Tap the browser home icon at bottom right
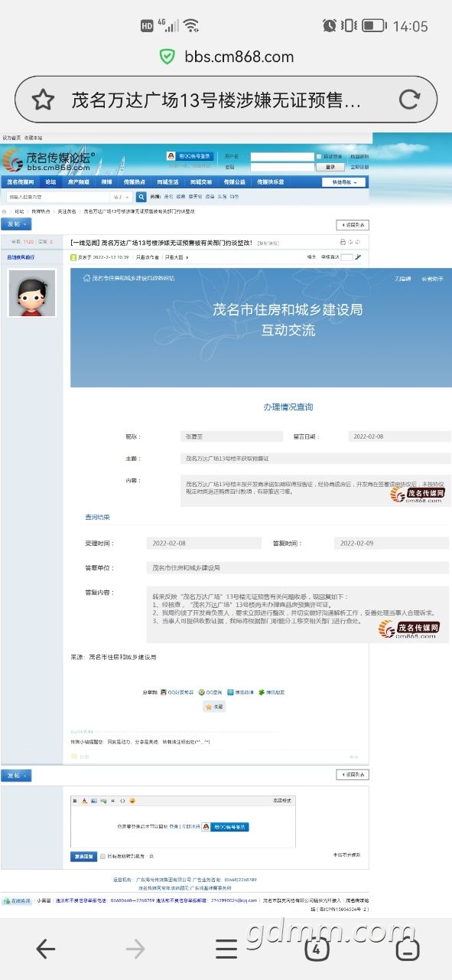Viewport: 452px width, 980px height. pos(408,949)
